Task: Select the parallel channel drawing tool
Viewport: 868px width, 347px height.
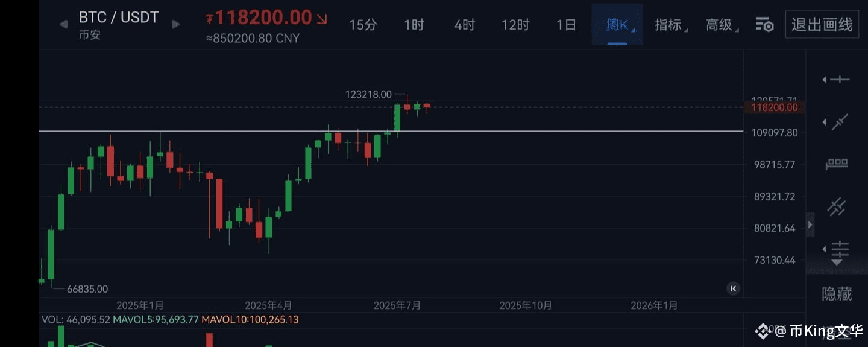Action: point(837,207)
